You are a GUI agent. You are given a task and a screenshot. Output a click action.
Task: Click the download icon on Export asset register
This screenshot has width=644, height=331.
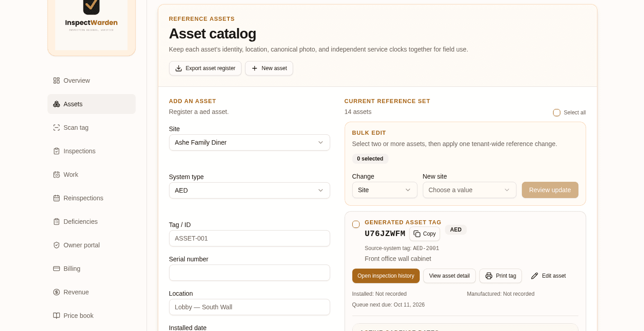pos(179,68)
